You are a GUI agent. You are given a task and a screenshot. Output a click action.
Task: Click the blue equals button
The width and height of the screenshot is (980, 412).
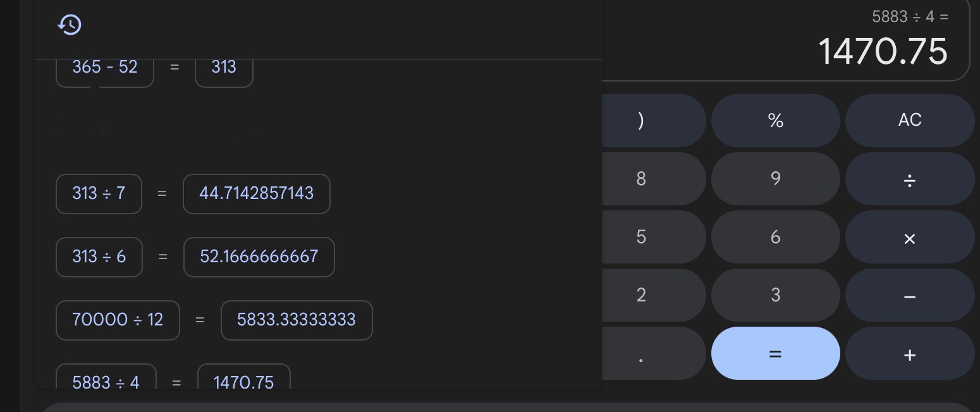776,353
